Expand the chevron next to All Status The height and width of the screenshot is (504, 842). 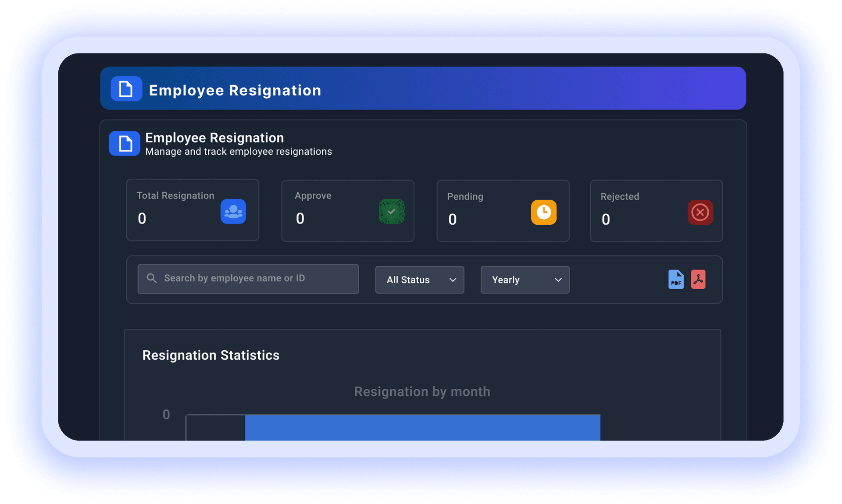point(453,280)
